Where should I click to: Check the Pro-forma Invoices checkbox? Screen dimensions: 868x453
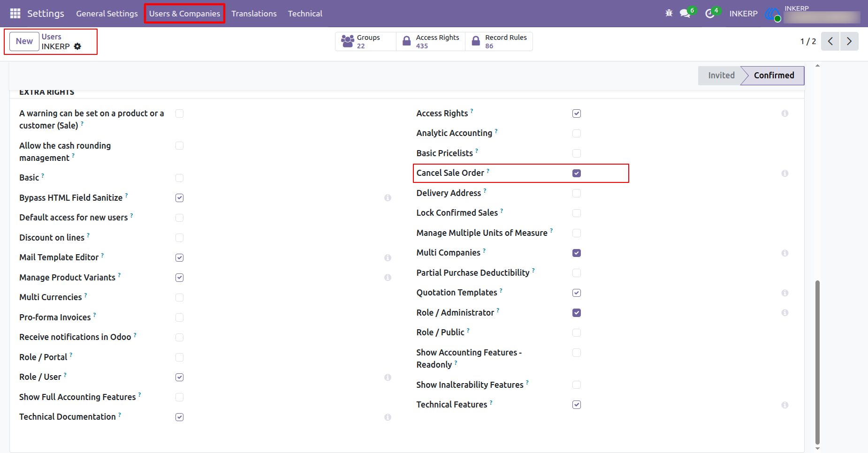(179, 317)
